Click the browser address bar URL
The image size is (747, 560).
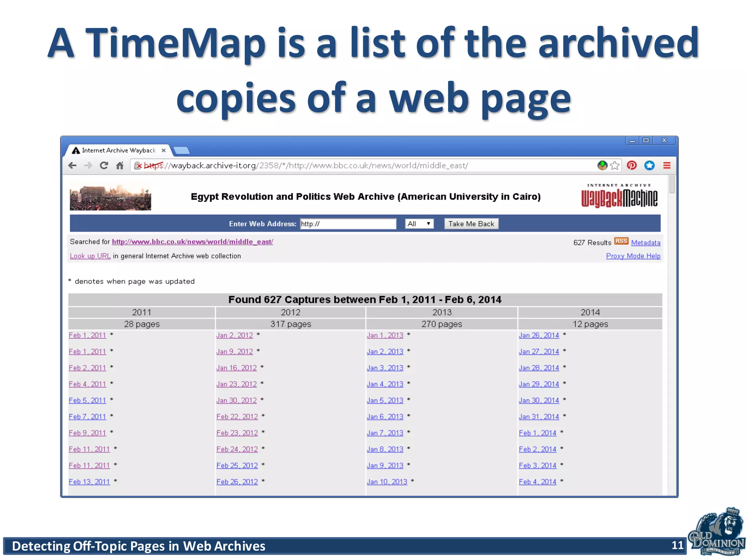[x=306, y=166]
